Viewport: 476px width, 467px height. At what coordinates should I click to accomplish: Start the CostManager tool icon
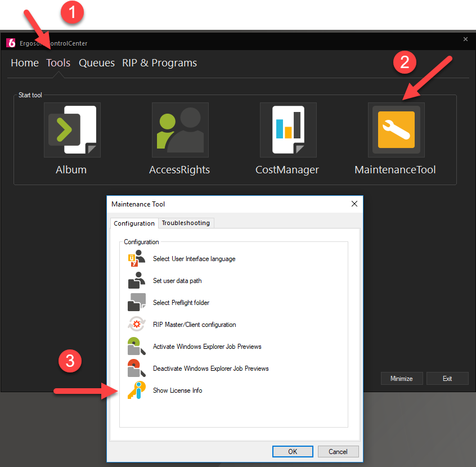(x=289, y=129)
